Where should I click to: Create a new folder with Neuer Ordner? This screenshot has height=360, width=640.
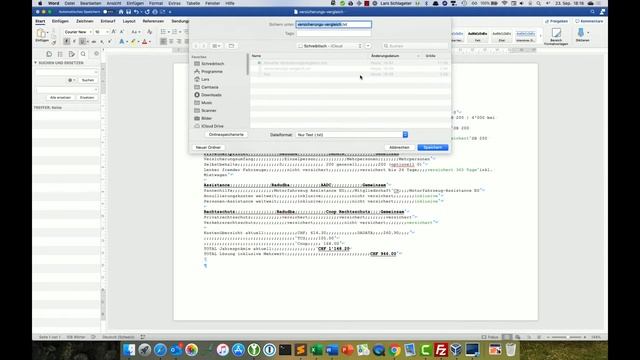pyautogui.click(x=208, y=147)
